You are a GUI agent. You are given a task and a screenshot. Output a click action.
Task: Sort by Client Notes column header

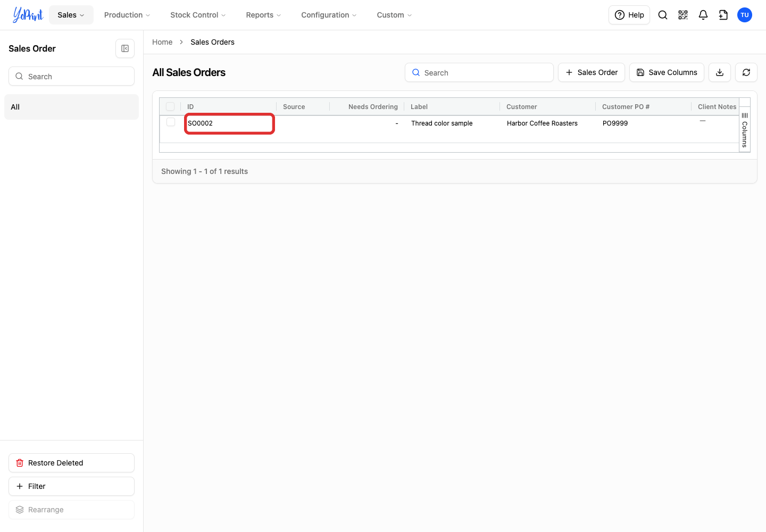(x=715, y=106)
